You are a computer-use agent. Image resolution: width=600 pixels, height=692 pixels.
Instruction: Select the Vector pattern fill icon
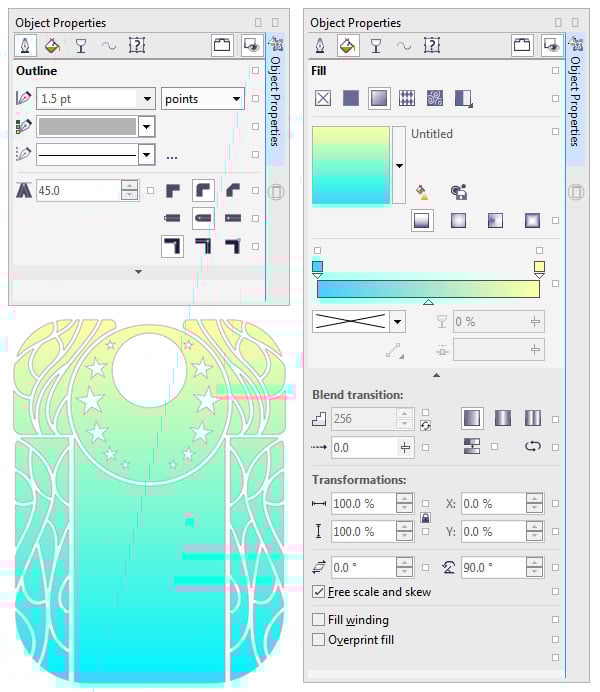(407, 98)
